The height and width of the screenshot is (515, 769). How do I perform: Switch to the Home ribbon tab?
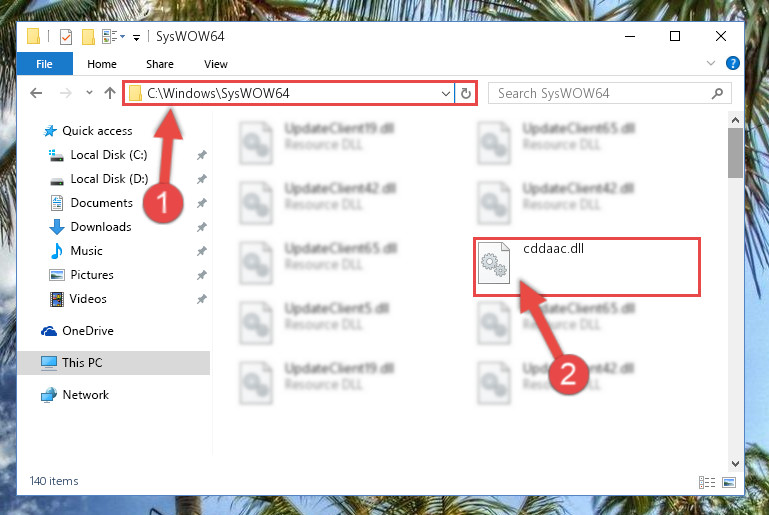point(102,64)
